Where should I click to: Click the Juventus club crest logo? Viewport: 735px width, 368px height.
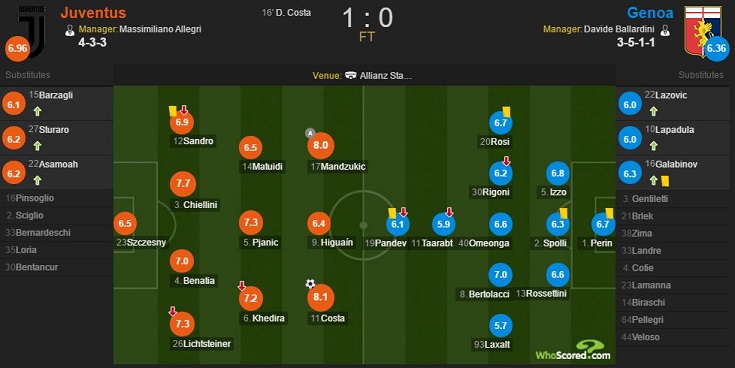click(x=32, y=29)
